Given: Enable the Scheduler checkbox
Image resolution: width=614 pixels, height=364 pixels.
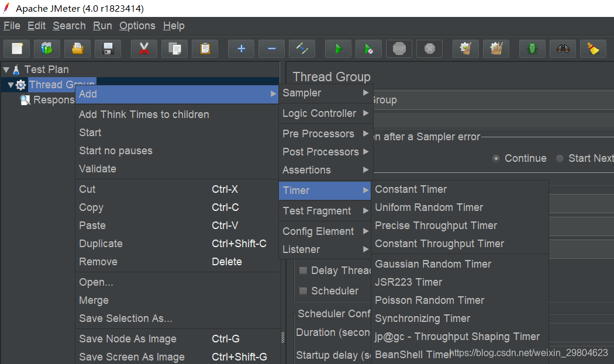Looking at the screenshot, I should pos(303,291).
